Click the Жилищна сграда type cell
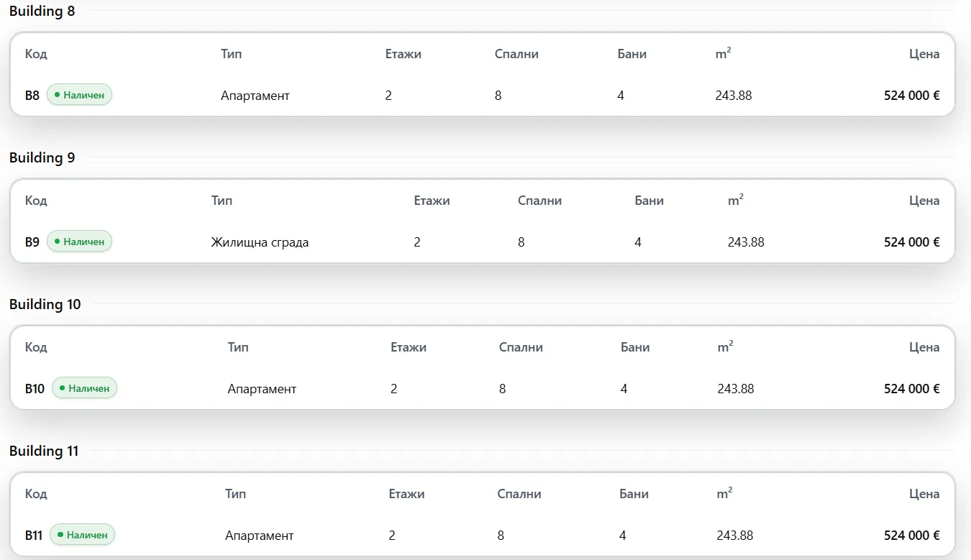The image size is (971, 560). point(260,242)
